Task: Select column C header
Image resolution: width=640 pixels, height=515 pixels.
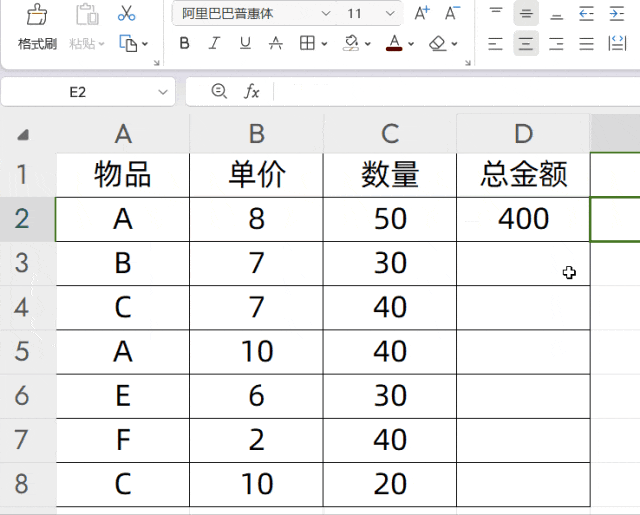Action: pyautogui.click(x=390, y=134)
